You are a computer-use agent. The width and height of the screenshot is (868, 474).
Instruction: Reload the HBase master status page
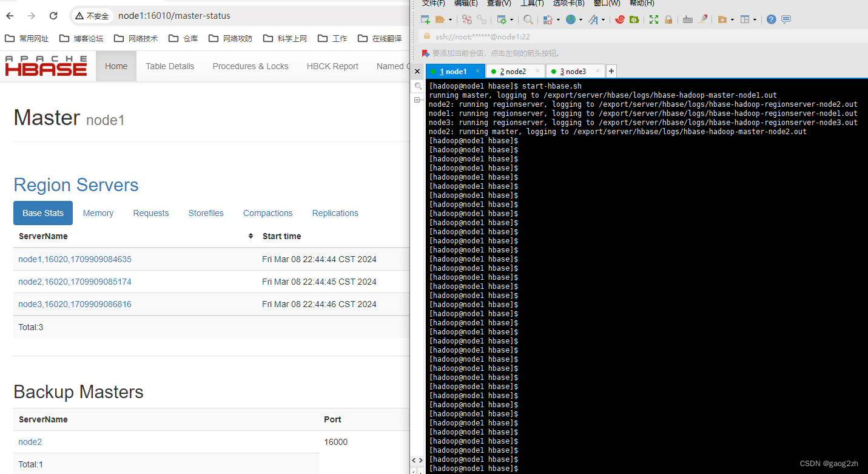[x=53, y=16]
